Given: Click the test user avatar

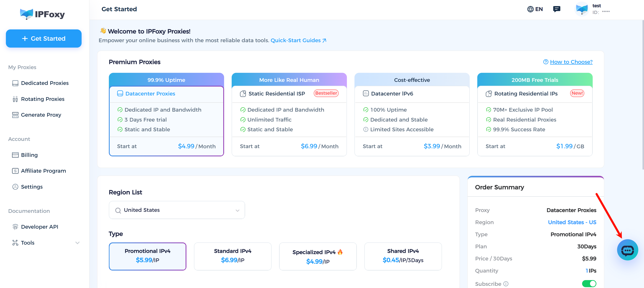Looking at the screenshot, I should pos(582,9).
